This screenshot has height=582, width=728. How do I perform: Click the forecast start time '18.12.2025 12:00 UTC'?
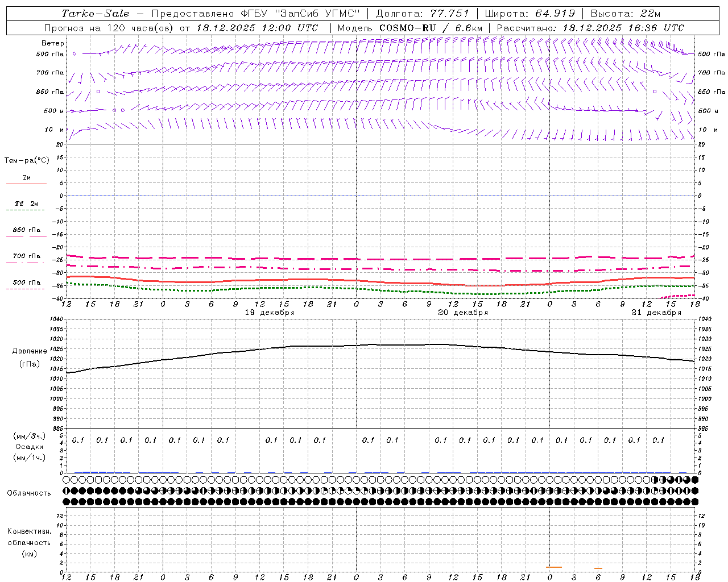click(257, 28)
